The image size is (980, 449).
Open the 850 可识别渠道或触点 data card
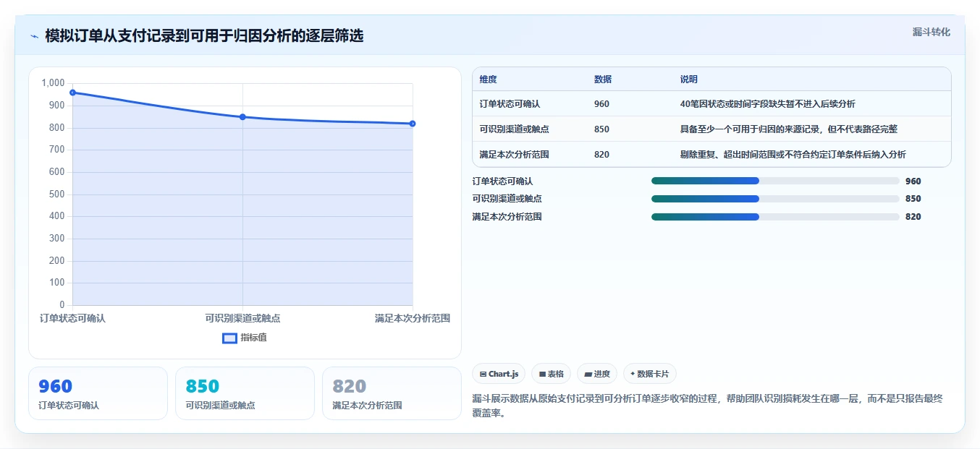tap(245, 393)
